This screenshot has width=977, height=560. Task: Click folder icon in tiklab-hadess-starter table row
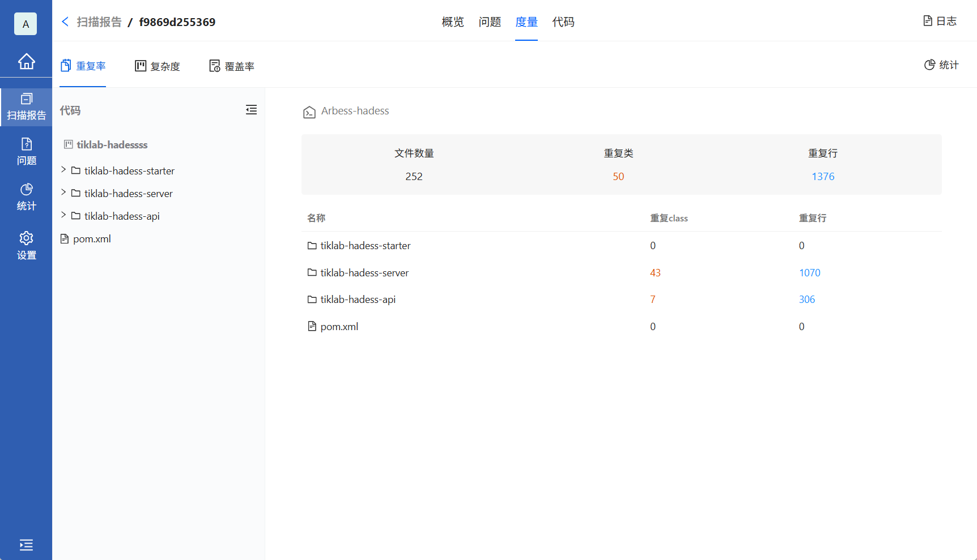coord(312,245)
